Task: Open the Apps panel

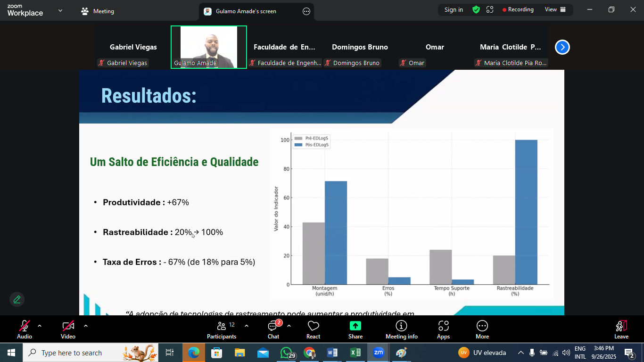Action: (x=443, y=329)
